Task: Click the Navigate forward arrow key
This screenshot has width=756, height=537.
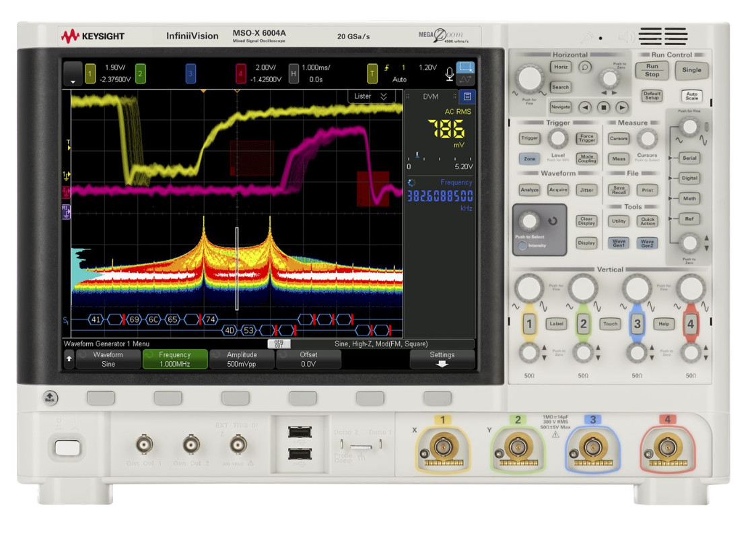Action: coord(622,107)
